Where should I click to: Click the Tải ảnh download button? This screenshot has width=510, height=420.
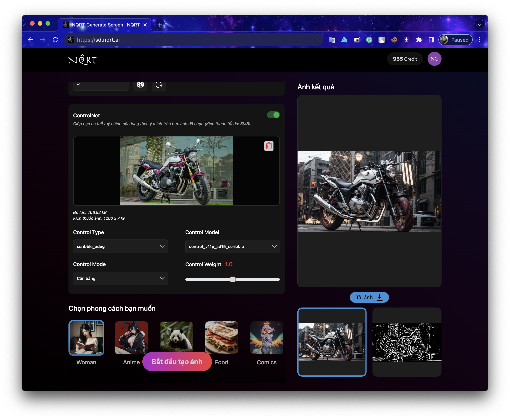tap(369, 297)
